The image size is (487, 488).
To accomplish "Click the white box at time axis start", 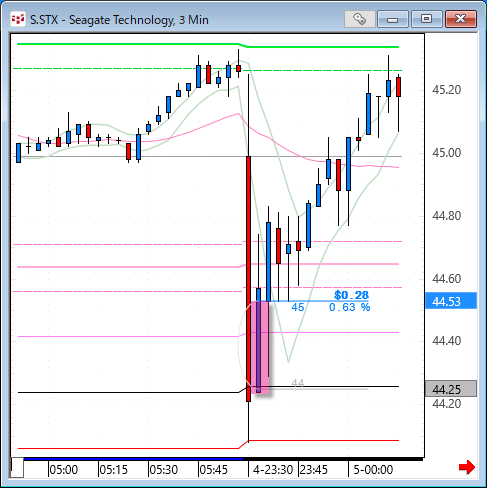I will click(x=17, y=468).
